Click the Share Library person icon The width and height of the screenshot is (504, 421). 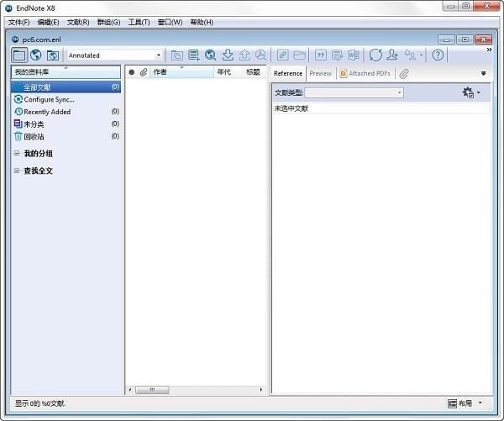coord(392,55)
